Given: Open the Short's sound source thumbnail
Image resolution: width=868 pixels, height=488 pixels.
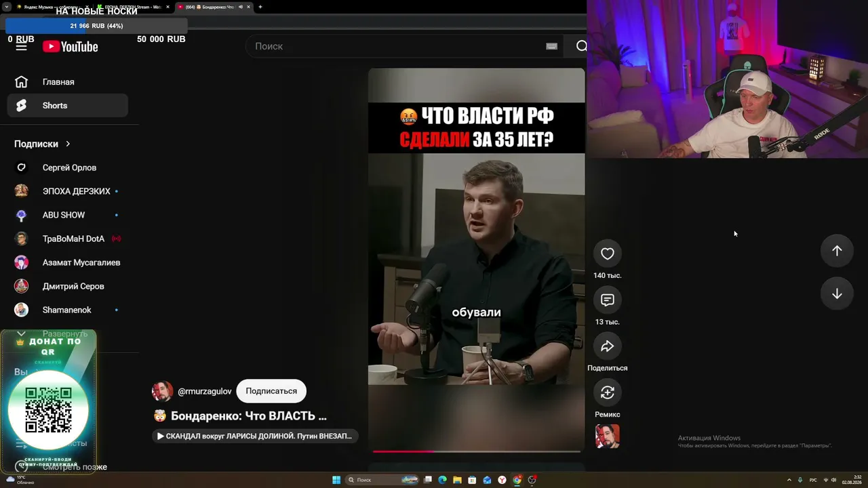Looking at the screenshot, I should [608, 436].
